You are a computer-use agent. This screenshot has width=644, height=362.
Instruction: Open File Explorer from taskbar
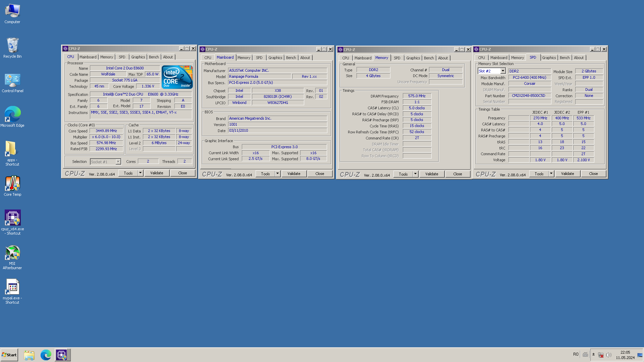29,355
